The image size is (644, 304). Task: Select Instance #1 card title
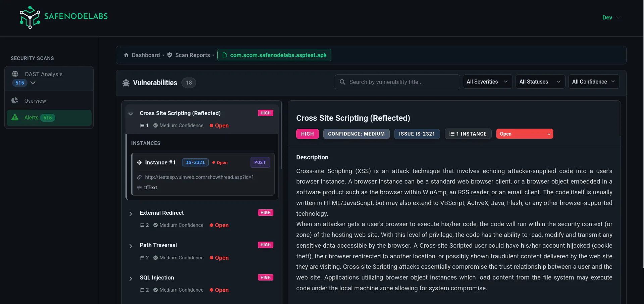click(160, 162)
